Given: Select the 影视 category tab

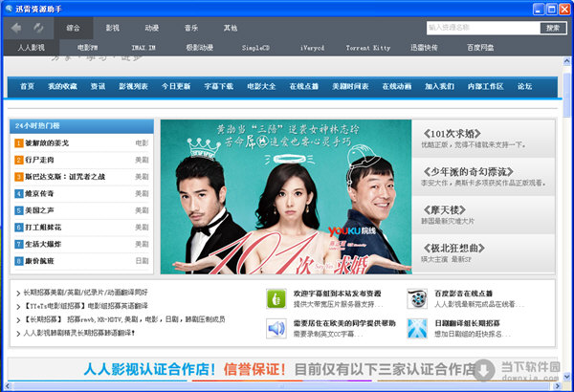Looking at the screenshot, I should coord(112,28).
